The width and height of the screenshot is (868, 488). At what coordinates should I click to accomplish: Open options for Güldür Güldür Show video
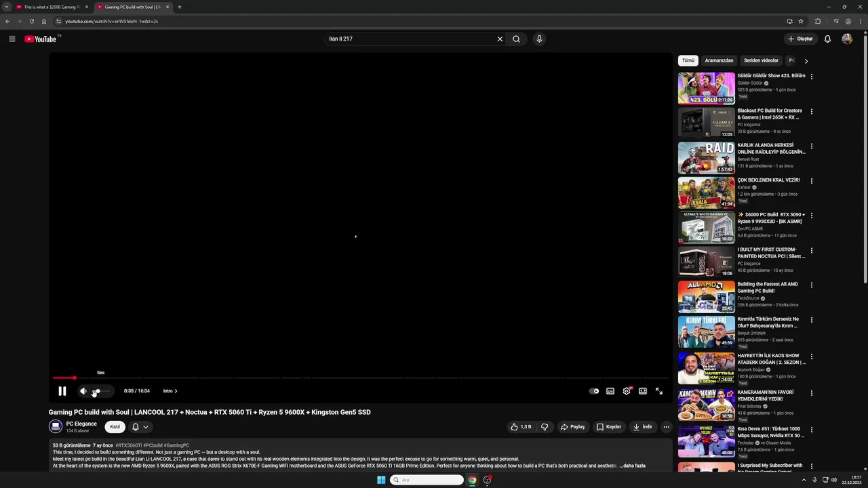(x=812, y=77)
